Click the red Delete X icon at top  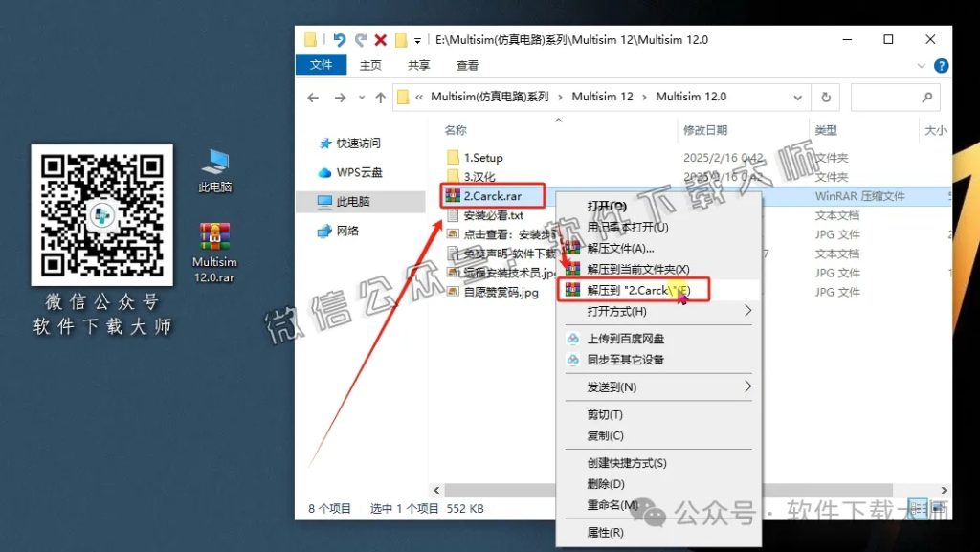click(x=379, y=39)
